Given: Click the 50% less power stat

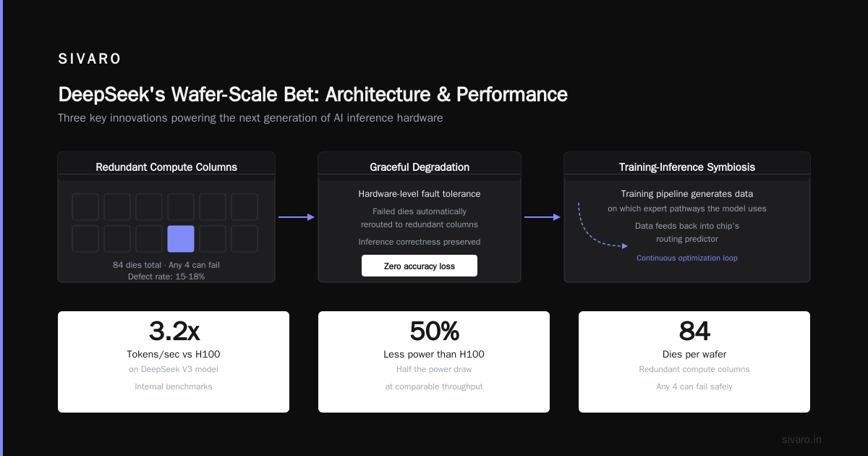Looking at the screenshot, I should (x=434, y=362).
